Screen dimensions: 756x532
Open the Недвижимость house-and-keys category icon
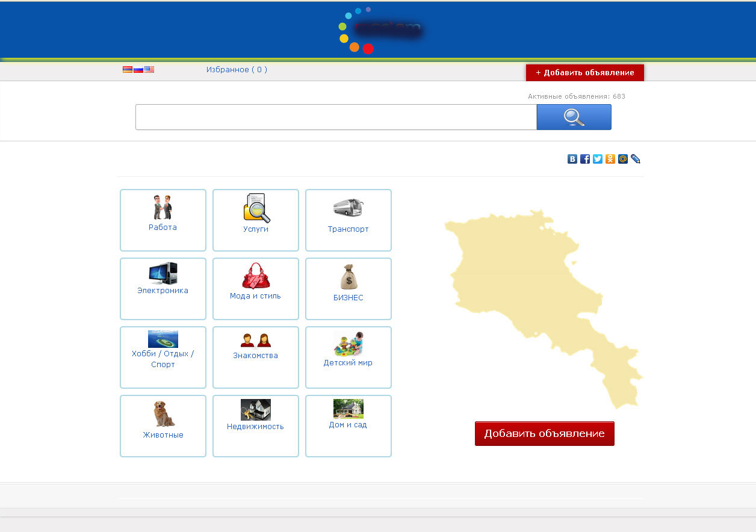click(x=256, y=410)
